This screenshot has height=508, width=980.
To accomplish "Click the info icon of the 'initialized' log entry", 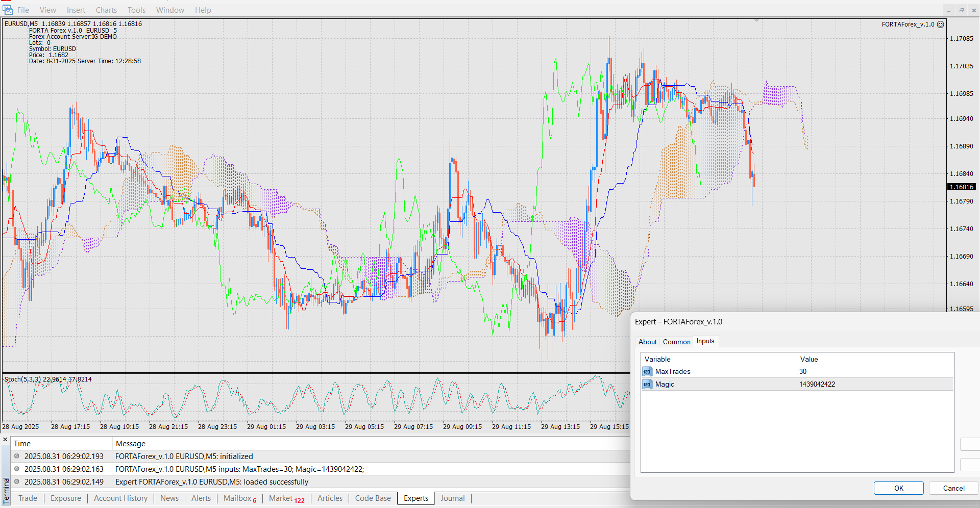I will click(17, 456).
